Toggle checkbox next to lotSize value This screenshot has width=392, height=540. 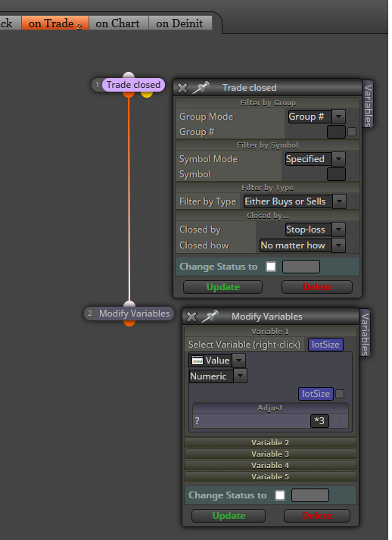(340, 394)
